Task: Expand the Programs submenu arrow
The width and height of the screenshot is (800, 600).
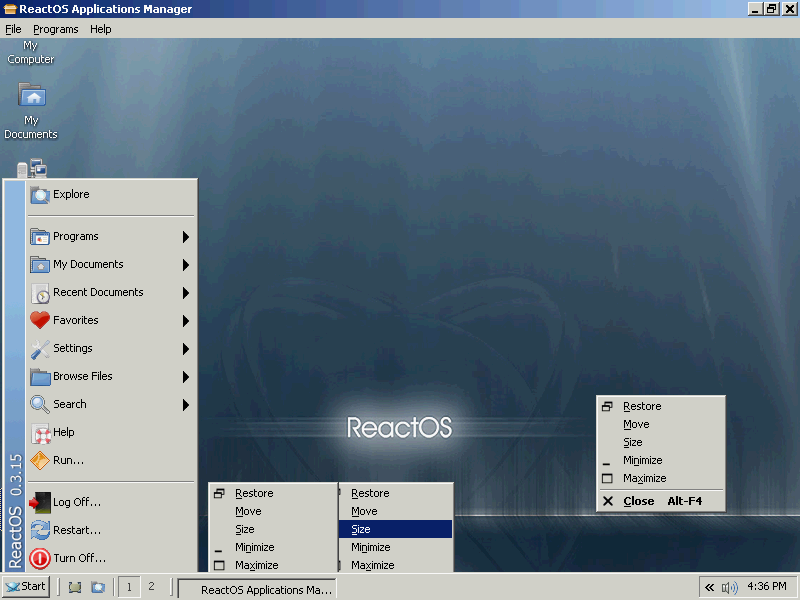Action: tap(186, 237)
